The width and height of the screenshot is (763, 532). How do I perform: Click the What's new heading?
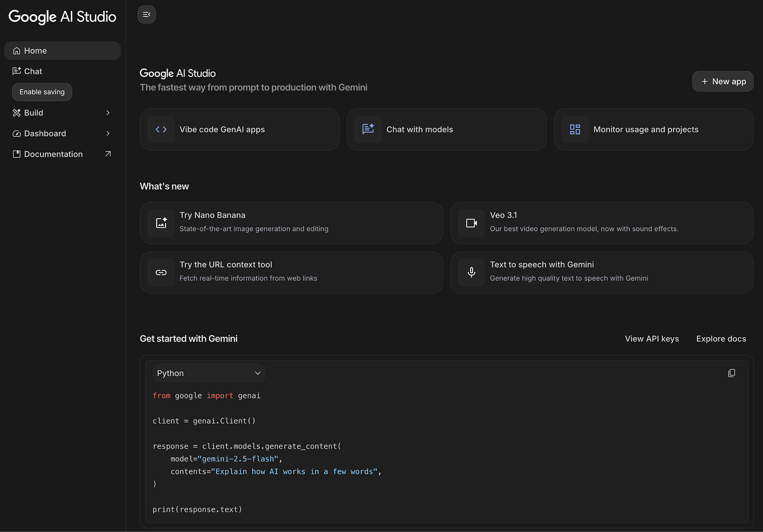point(165,186)
